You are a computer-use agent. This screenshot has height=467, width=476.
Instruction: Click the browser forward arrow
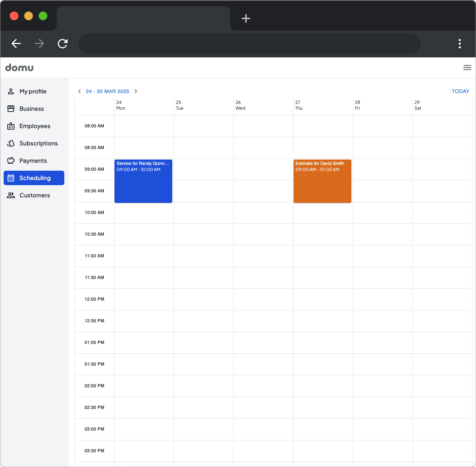[39, 44]
